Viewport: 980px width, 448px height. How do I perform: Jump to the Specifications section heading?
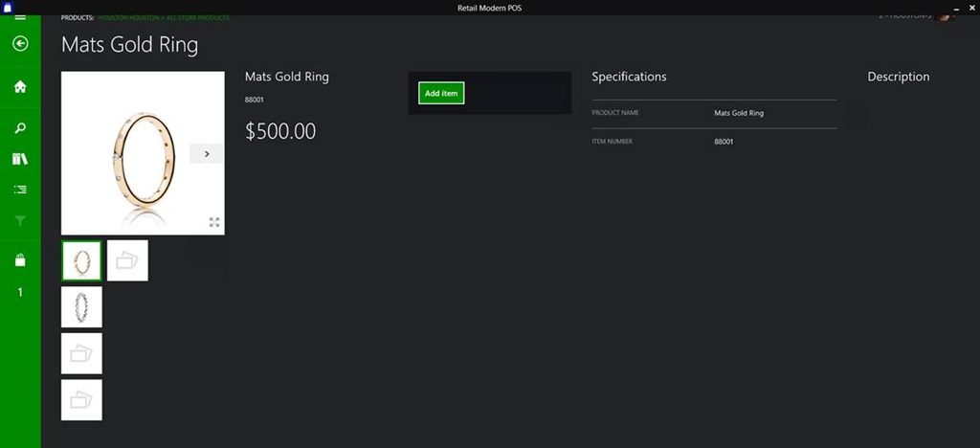click(x=629, y=77)
